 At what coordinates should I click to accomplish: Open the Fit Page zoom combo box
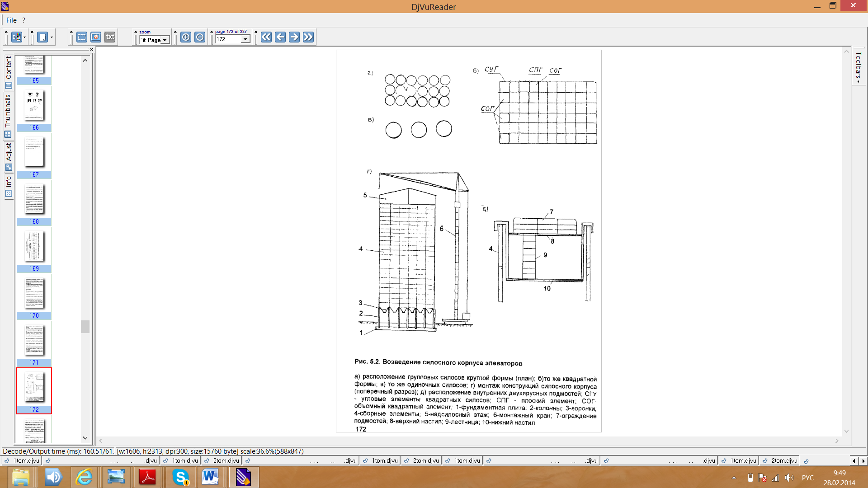[154, 40]
